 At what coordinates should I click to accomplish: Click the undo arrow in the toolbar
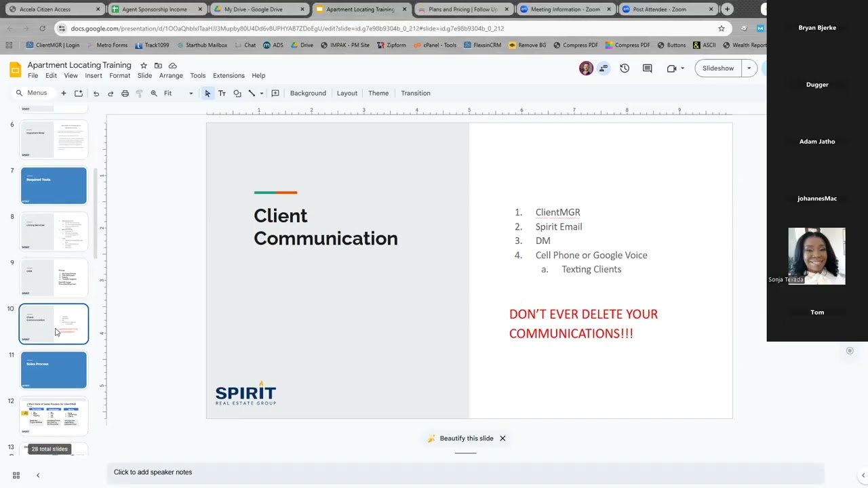[x=96, y=94]
